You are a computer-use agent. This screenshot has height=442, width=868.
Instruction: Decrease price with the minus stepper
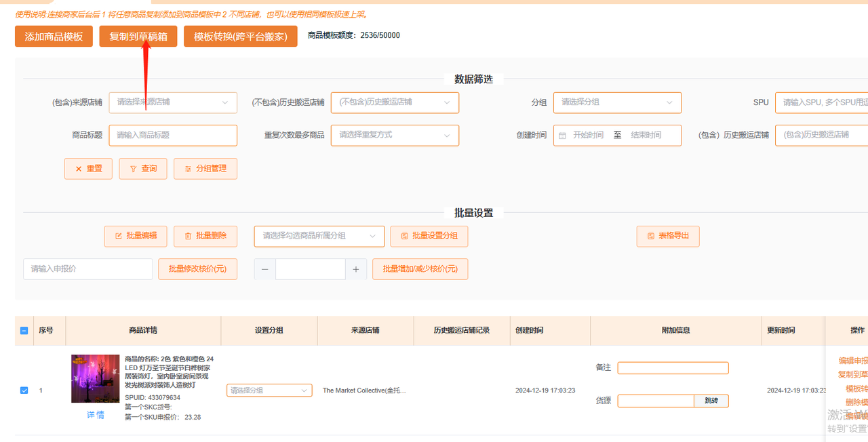(264, 269)
